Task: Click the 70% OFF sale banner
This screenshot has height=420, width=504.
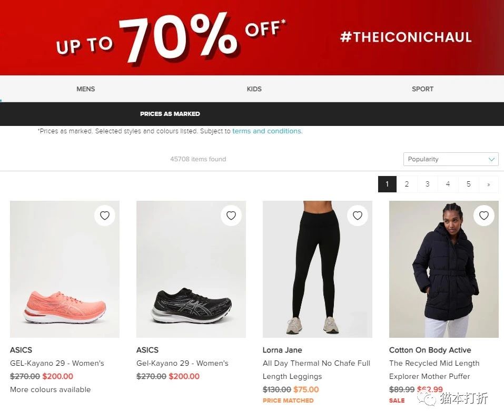Action: [x=252, y=37]
